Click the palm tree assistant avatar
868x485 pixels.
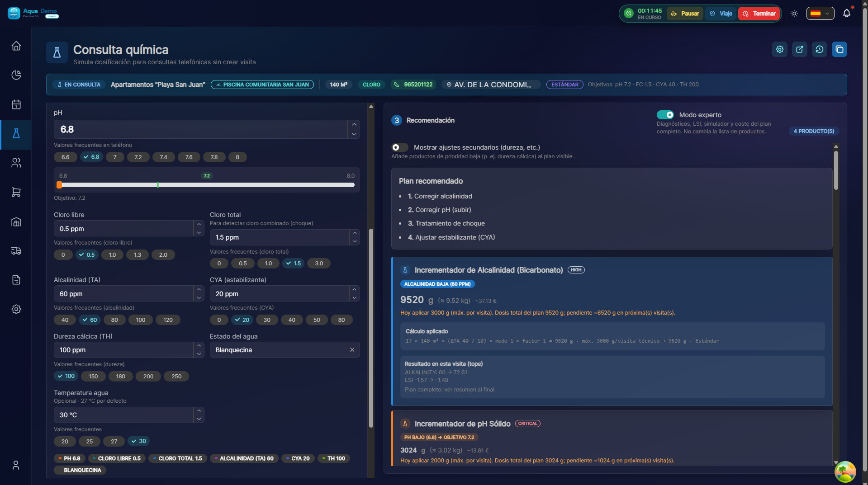845,471
